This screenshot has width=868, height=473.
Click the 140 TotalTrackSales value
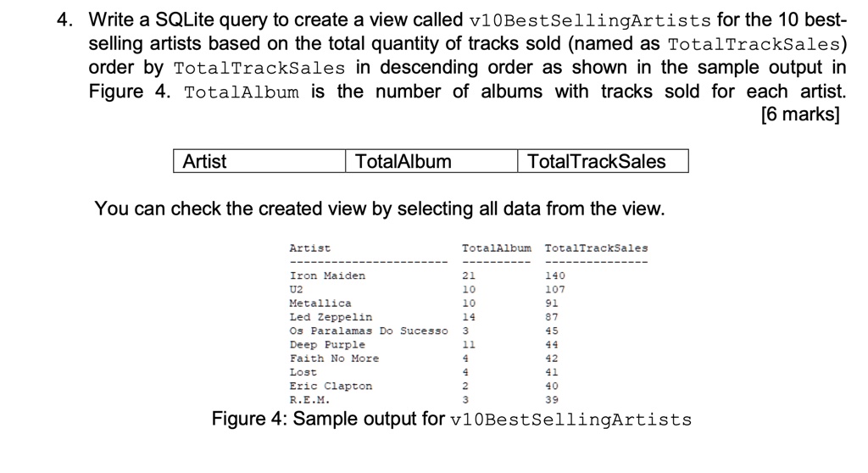[x=554, y=275]
